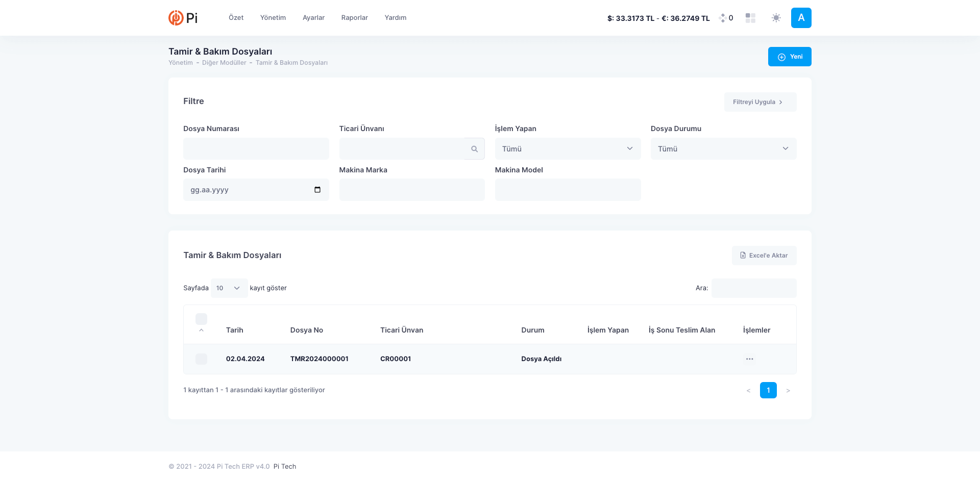This screenshot has width=980, height=482.
Task: Open the Yönetim menu
Action: coord(273,18)
